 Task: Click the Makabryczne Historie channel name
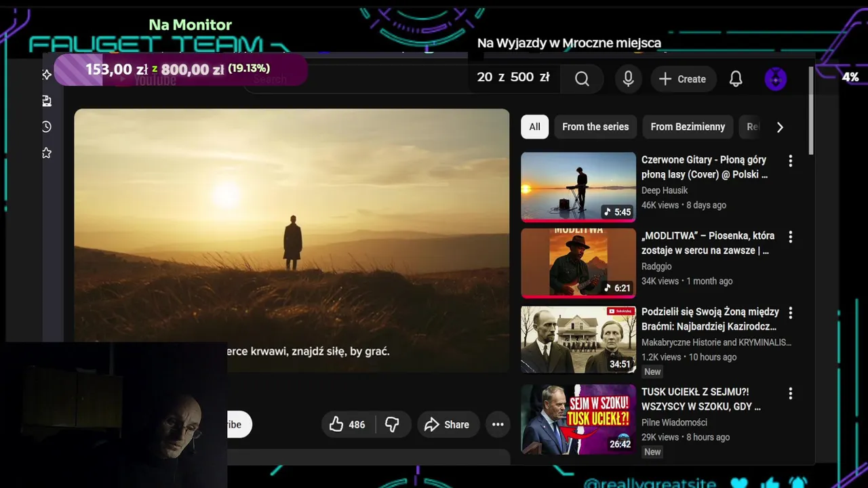pos(716,342)
